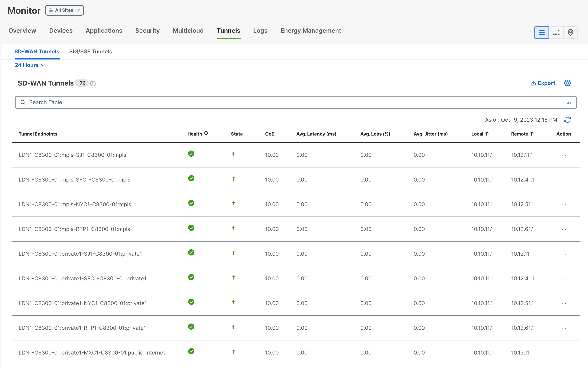
Task: Refresh the tunnels table data
Action: point(567,120)
